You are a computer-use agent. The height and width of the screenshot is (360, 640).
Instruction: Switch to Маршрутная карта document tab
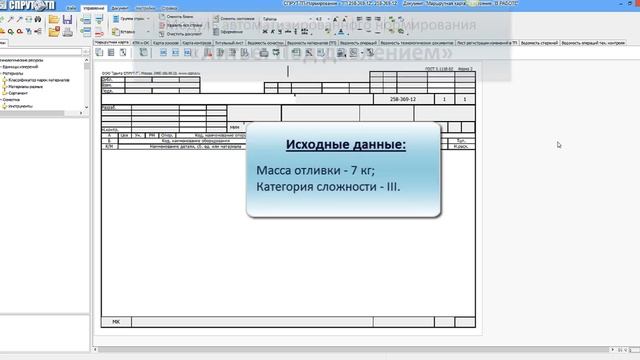tap(111, 42)
